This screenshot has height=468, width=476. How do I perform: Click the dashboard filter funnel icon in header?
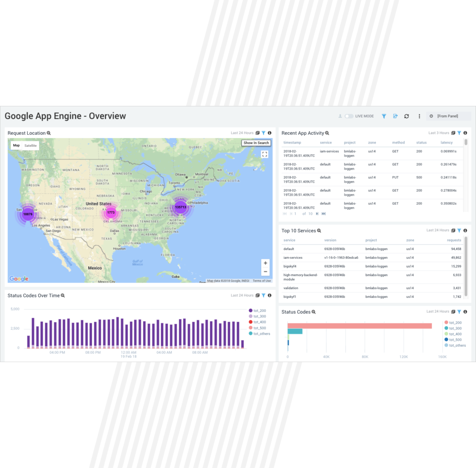[x=384, y=116]
